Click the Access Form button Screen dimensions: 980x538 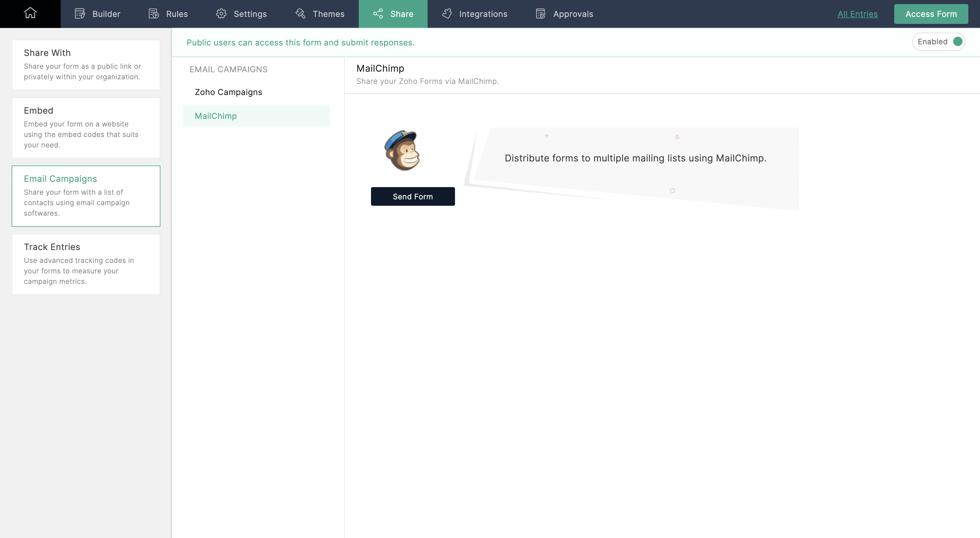pyautogui.click(x=931, y=14)
